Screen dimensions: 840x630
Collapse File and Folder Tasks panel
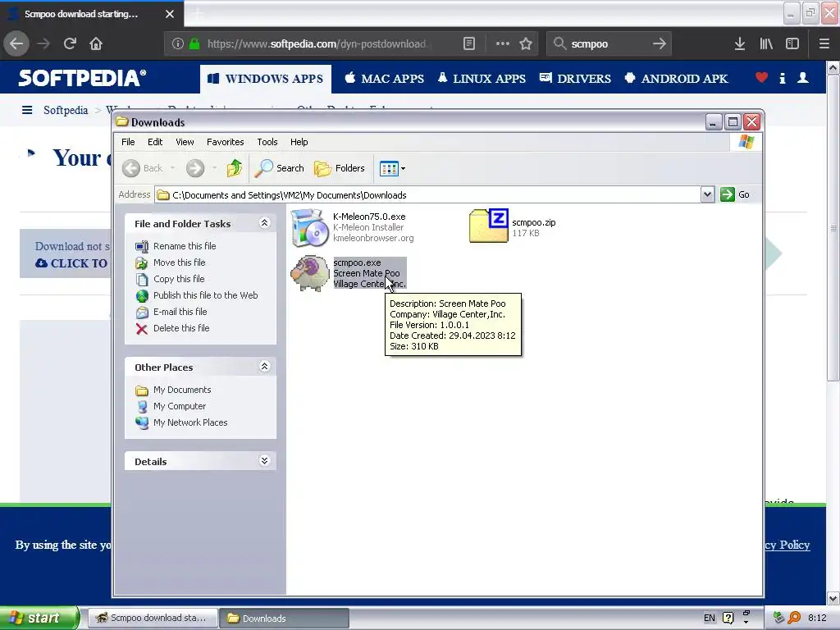[264, 223]
